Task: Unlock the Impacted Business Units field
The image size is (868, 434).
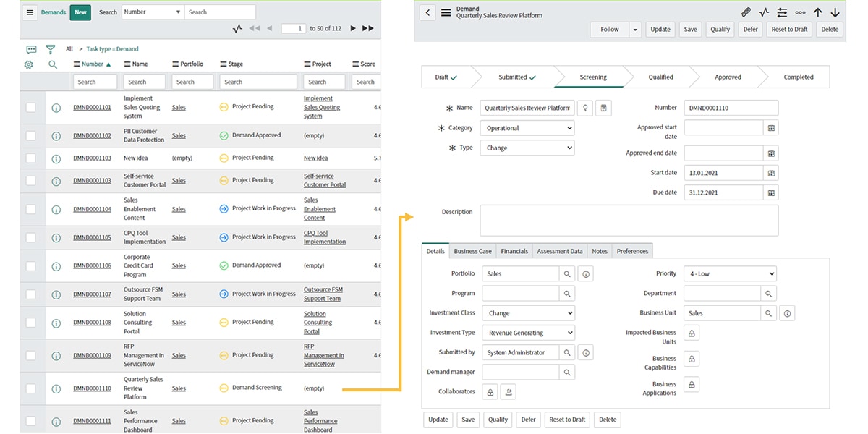Action: coord(691,333)
